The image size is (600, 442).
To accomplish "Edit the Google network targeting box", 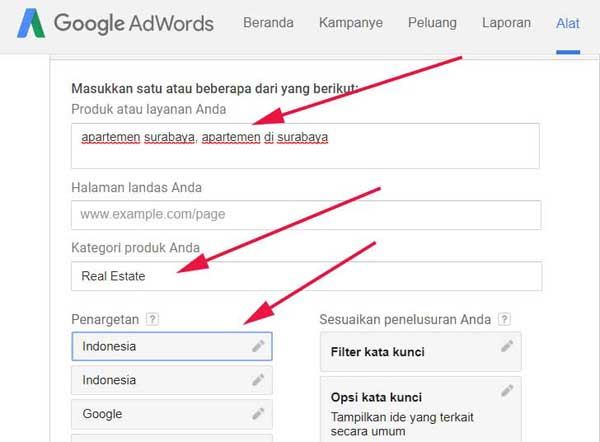I will (172, 414).
